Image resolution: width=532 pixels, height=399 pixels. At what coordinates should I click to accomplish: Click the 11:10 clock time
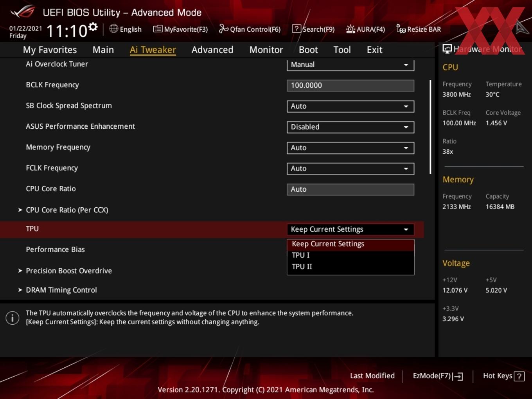67,31
